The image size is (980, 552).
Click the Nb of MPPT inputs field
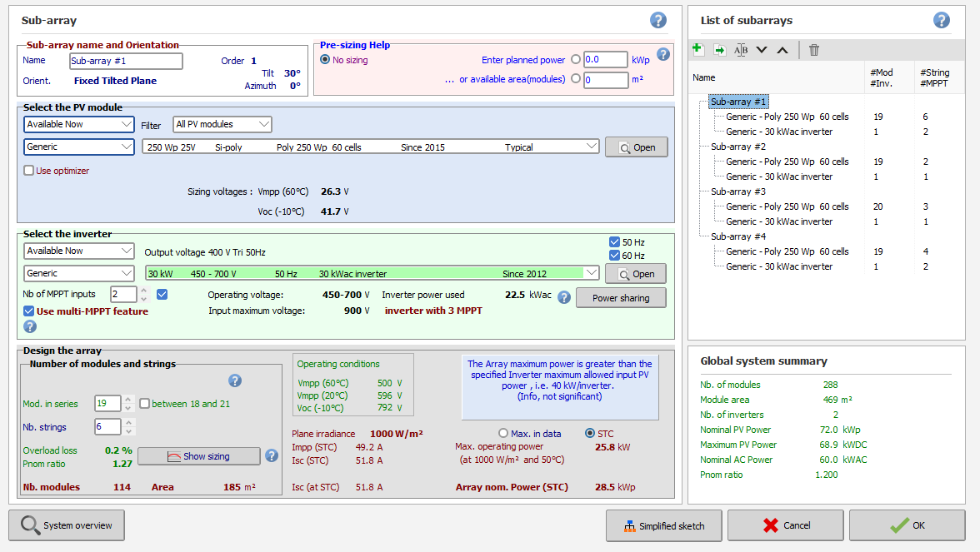(123, 294)
